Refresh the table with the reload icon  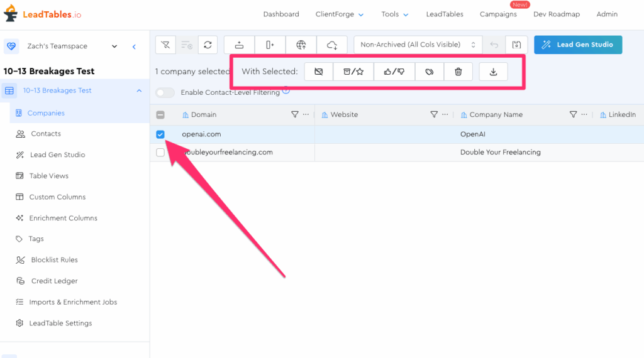tap(208, 45)
